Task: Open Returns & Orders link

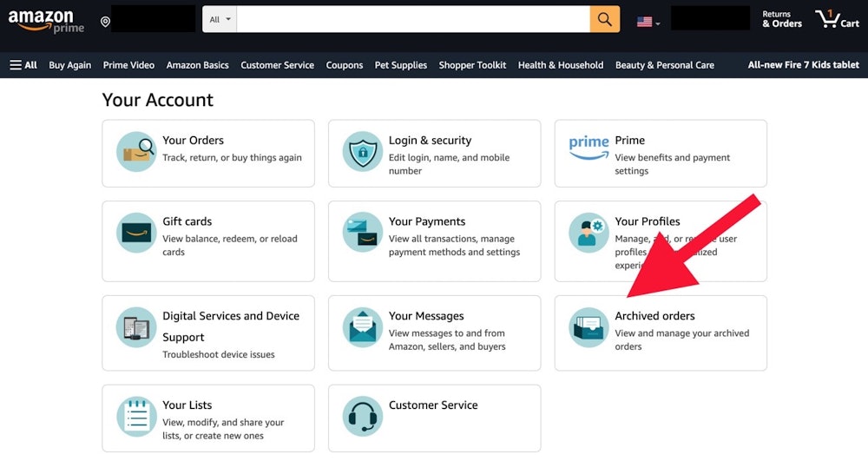Action: (782, 19)
